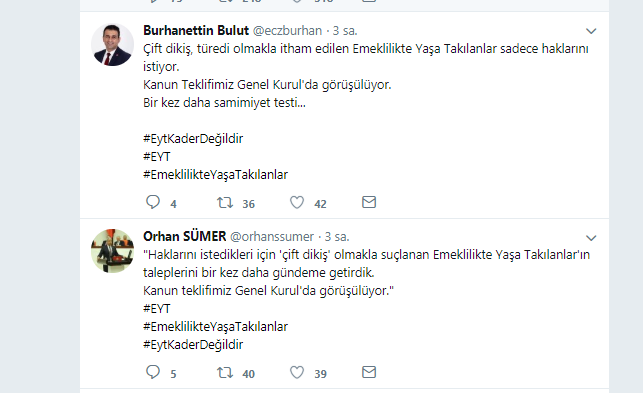Open Orhan SÜMER's profile picture
643x393 pixels.
(112, 251)
